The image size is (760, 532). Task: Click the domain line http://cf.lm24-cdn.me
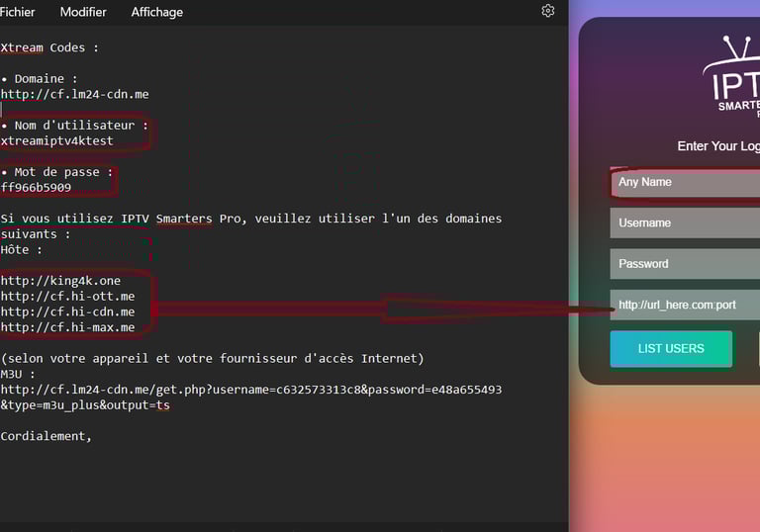[74, 95]
